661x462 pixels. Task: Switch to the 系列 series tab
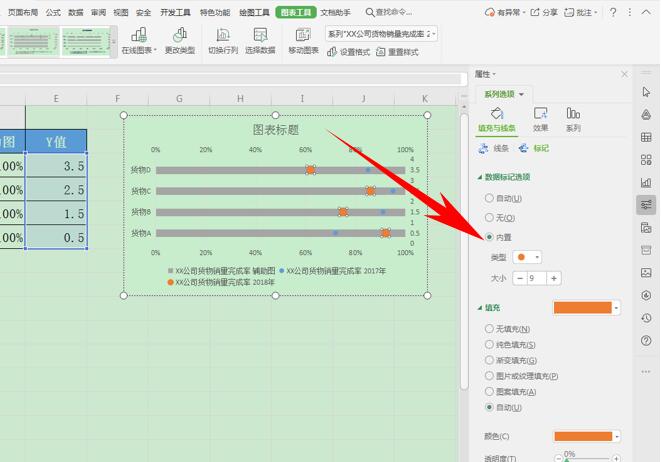click(573, 120)
